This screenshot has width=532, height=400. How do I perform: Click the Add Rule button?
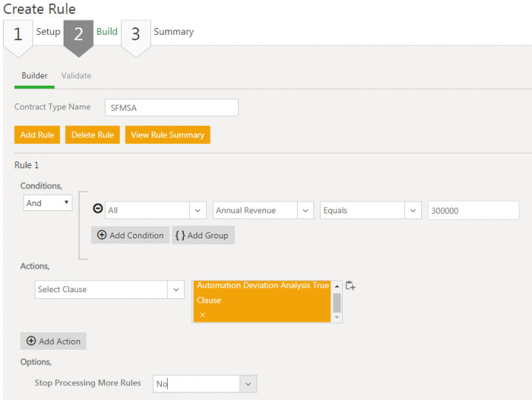tap(37, 135)
